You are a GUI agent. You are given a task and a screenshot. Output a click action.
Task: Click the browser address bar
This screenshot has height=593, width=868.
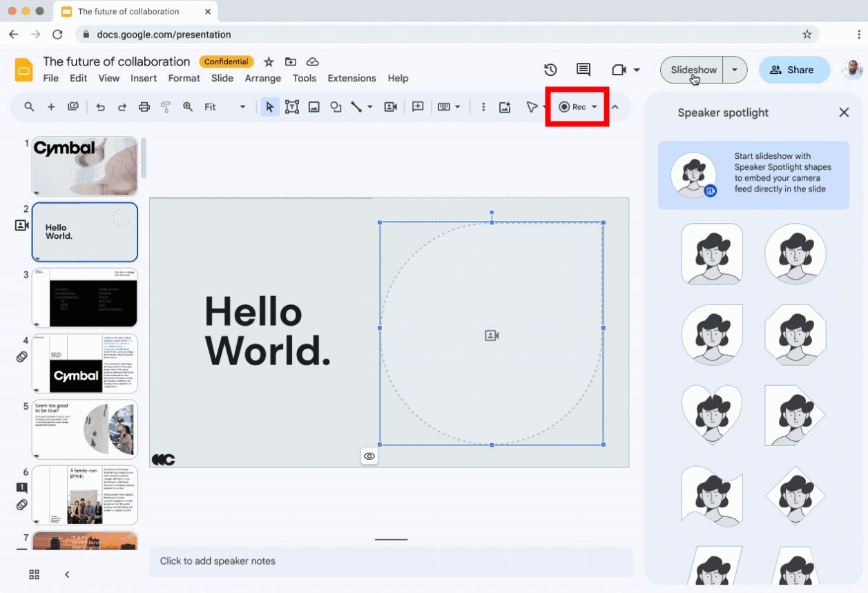446,35
